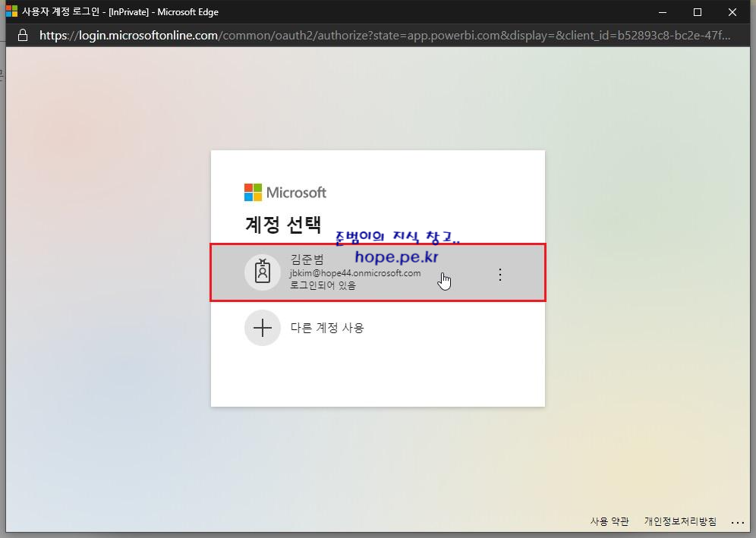
Task: Minimize the Edge InPrivate window
Action: pos(663,12)
